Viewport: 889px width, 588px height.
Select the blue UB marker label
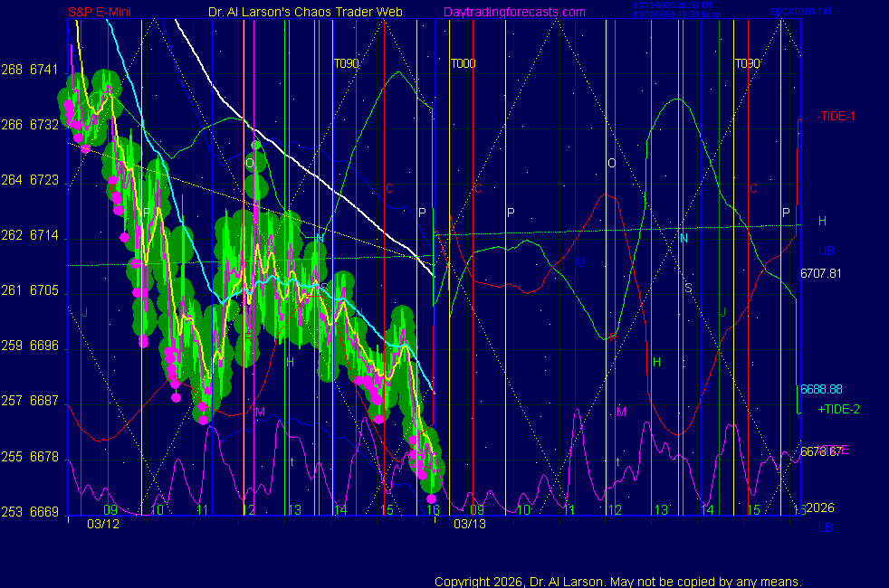[826, 251]
